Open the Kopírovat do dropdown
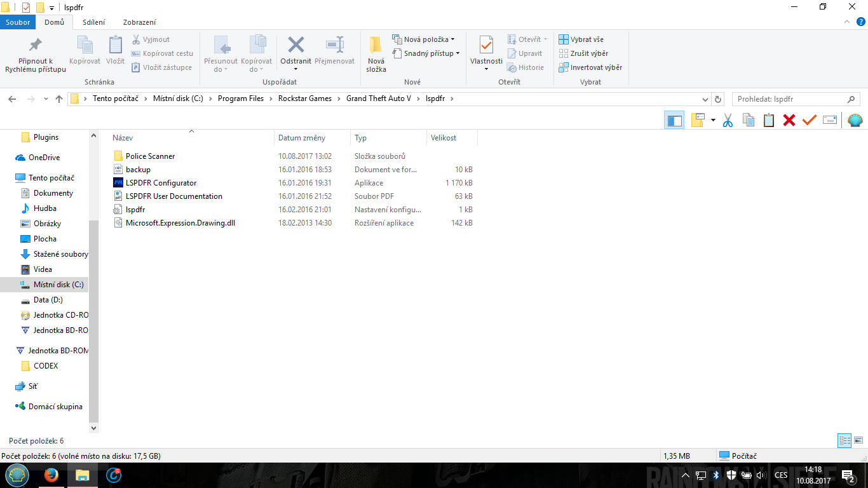This screenshot has height=488, width=868. (x=256, y=54)
